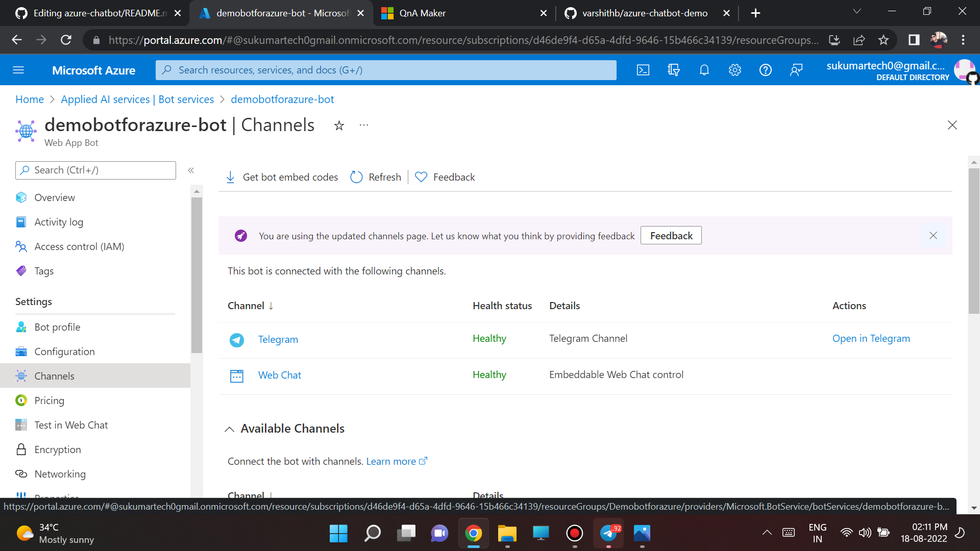Open Directories and subscriptions filter icon
980x551 pixels.
[674, 70]
